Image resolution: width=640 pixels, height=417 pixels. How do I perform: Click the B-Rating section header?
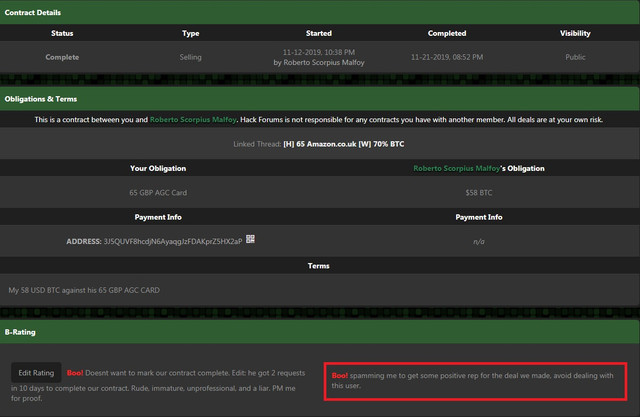pyautogui.click(x=320, y=332)
